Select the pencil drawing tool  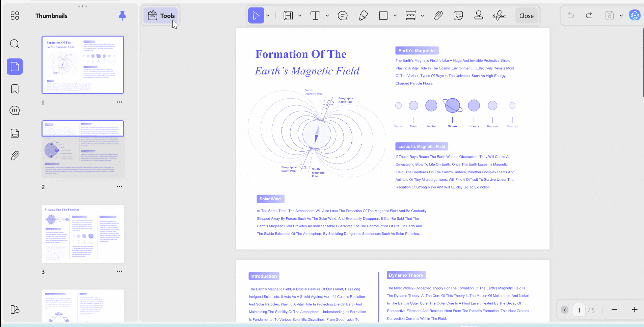[363, 16]
